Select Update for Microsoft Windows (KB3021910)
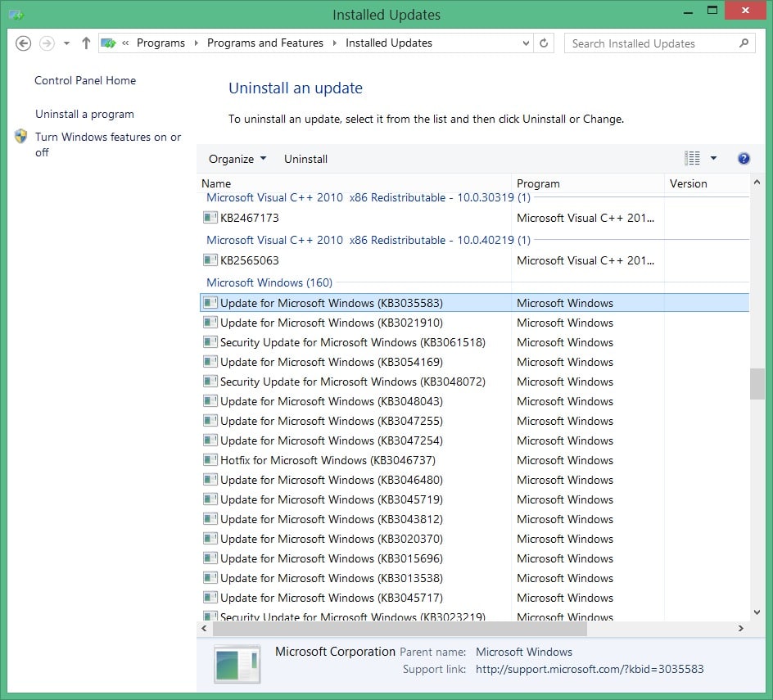 (x=474, y=323)
